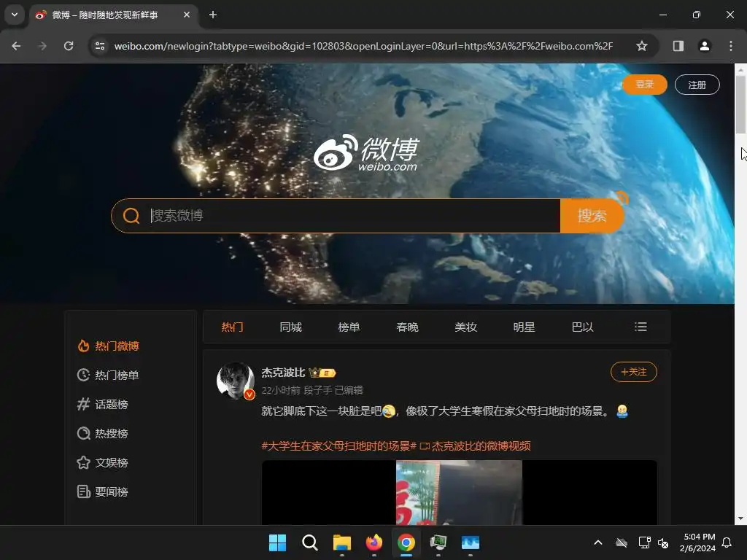Open hashtag #大学生在家父母扫地时的场景#
This screenshot has height=560, width=747.
coord(338,446)
